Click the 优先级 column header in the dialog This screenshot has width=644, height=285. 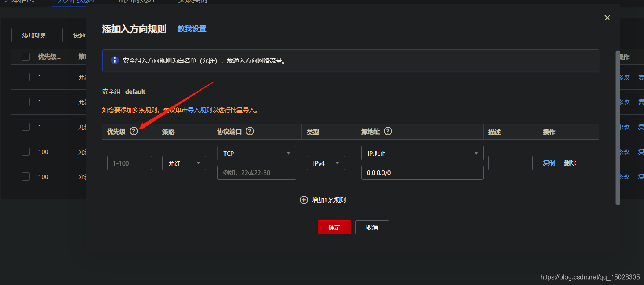(x=116, y=132)
